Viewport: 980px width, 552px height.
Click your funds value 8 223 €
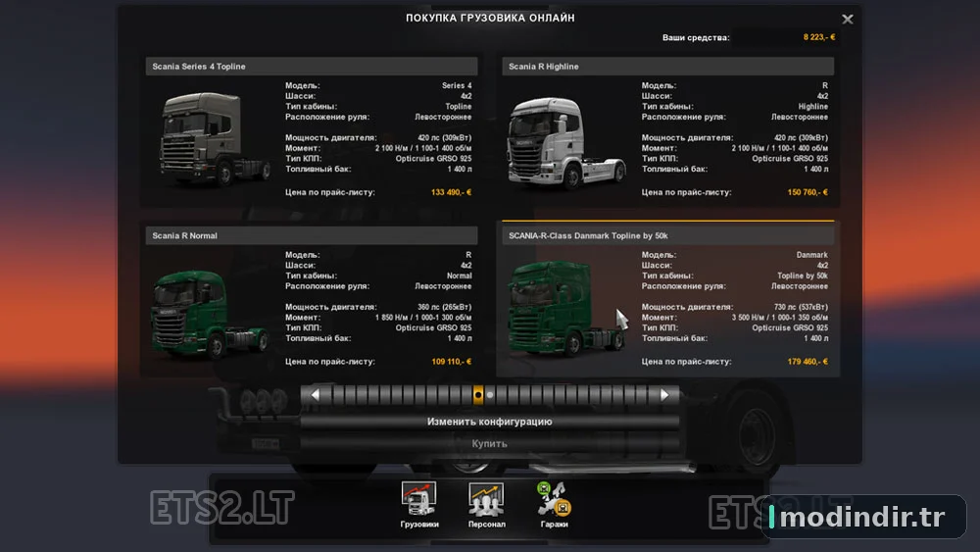point(819,37)
